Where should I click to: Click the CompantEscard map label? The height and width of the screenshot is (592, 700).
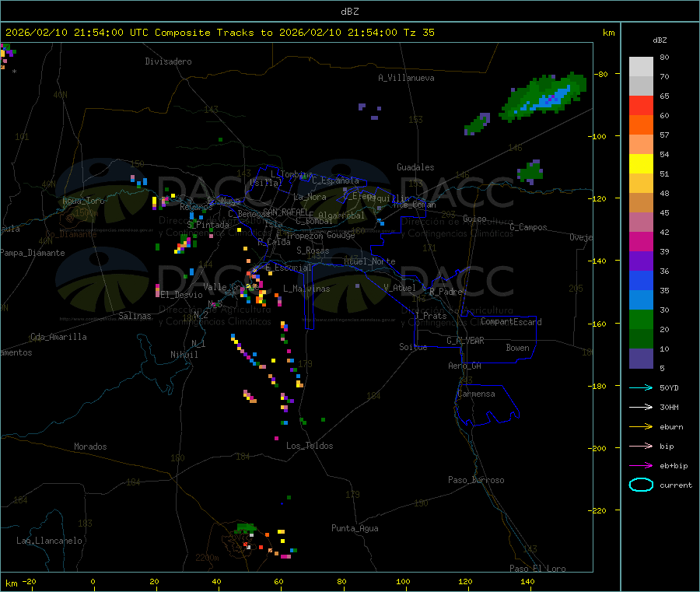tap(511, 322)
